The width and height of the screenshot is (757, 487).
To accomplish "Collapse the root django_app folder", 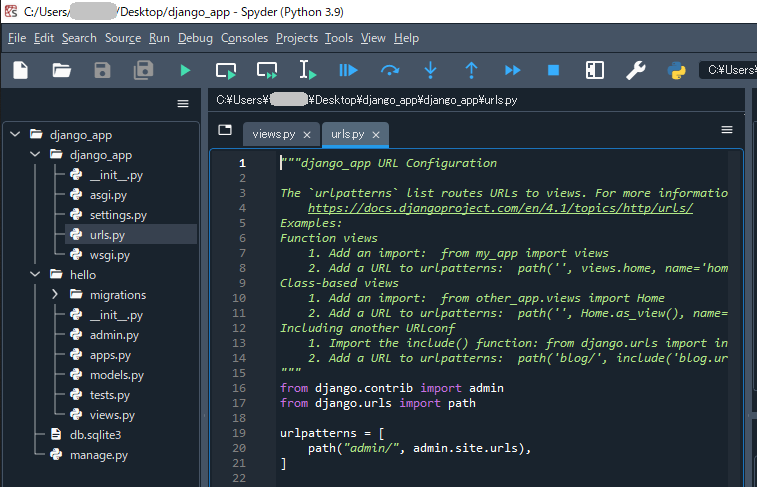I will tap(15, 134).
